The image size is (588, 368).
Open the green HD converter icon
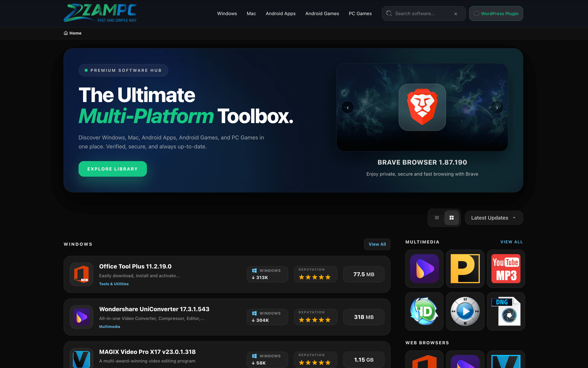(x=424, y=311)
